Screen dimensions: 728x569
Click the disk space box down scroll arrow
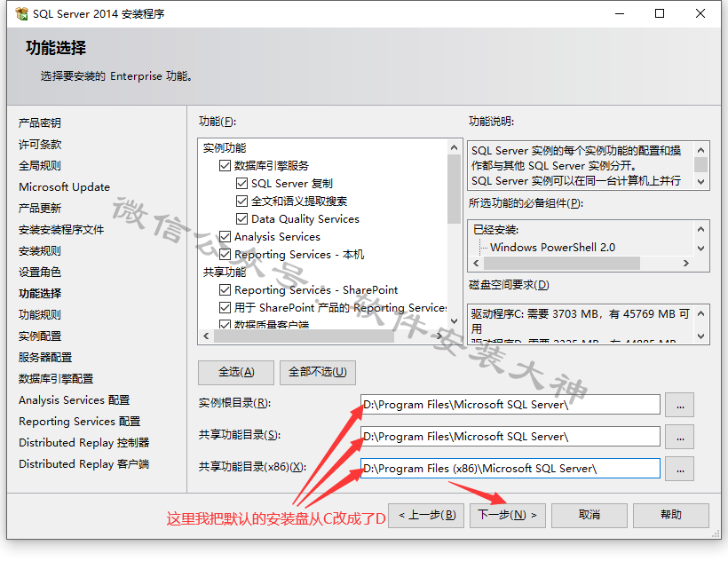click(701, 336)
